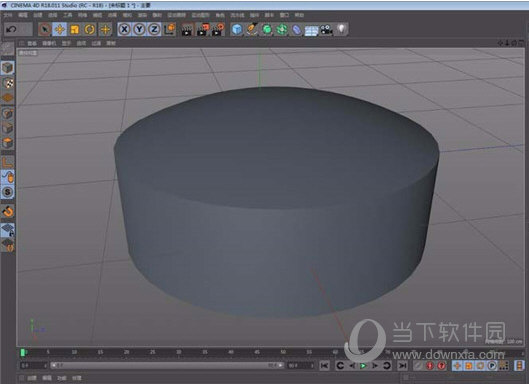Click the green timeline playhead

point(23,352)
